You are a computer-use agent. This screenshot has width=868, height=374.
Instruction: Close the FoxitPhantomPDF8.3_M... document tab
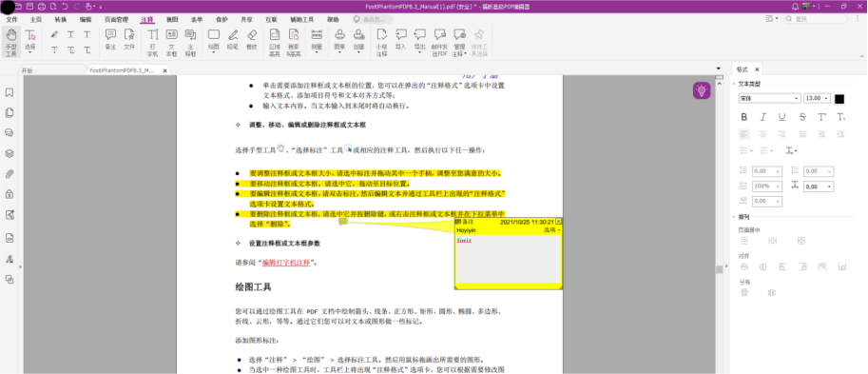[164, 71]
